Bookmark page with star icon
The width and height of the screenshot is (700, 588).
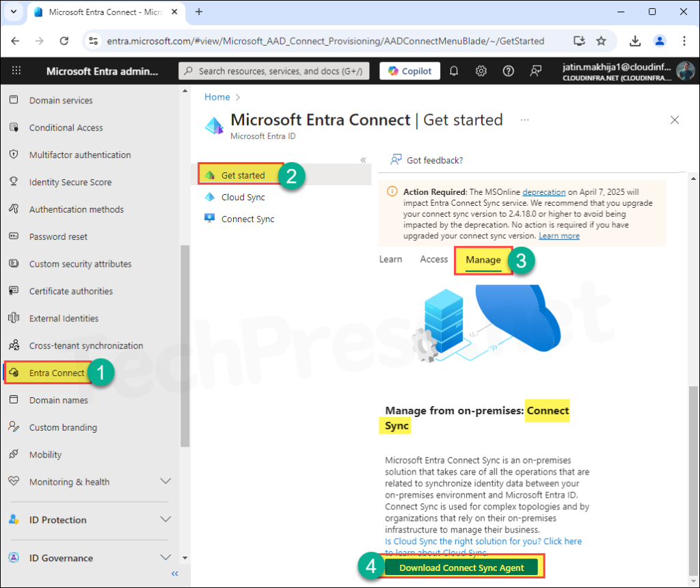[602, 41]
